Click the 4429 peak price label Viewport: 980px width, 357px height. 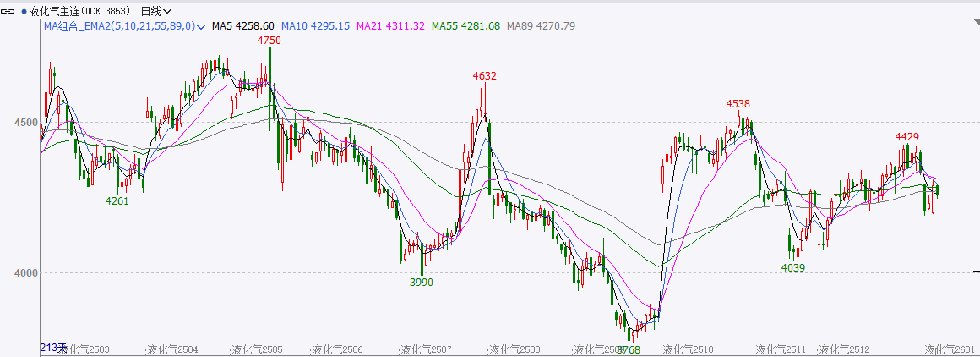tap(907, 136)
